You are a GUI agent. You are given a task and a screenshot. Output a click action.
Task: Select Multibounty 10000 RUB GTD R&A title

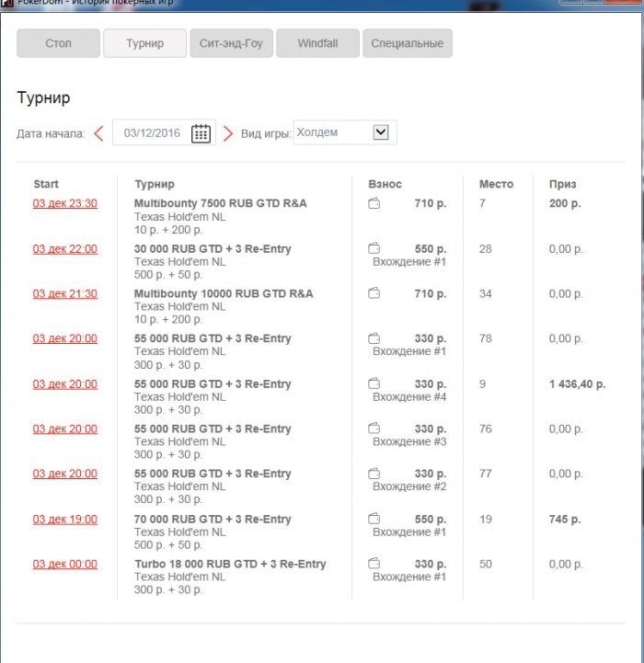[224, 293]
